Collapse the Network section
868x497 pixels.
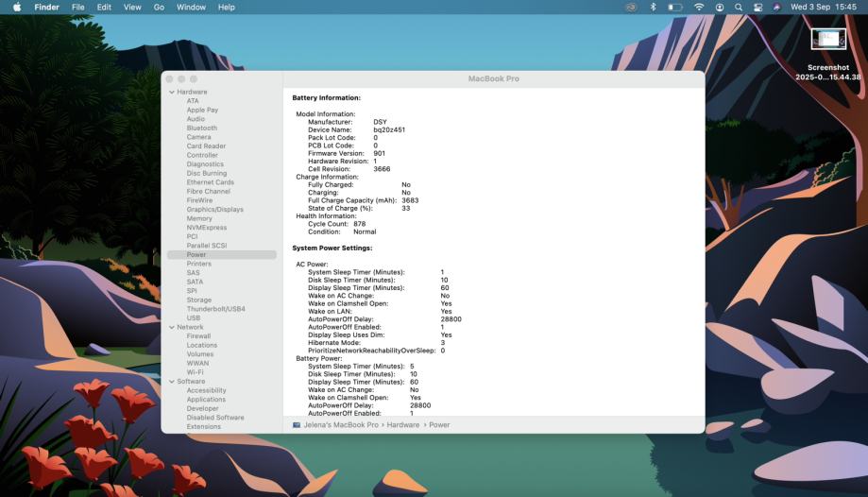click(171, 327)
